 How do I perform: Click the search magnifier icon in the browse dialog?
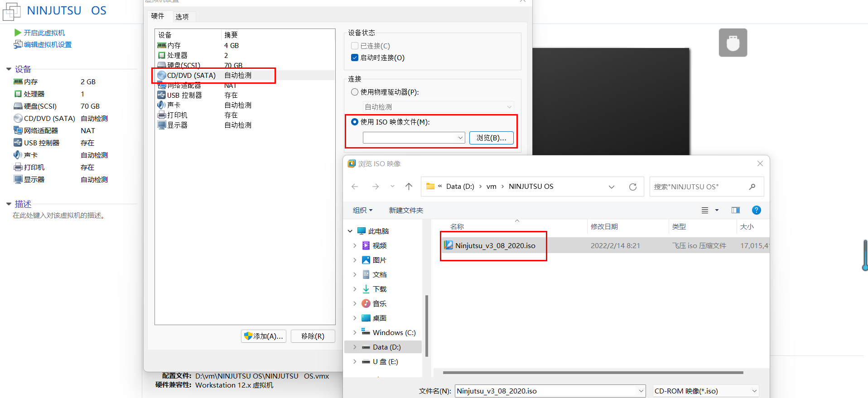(x=752, y=187)
